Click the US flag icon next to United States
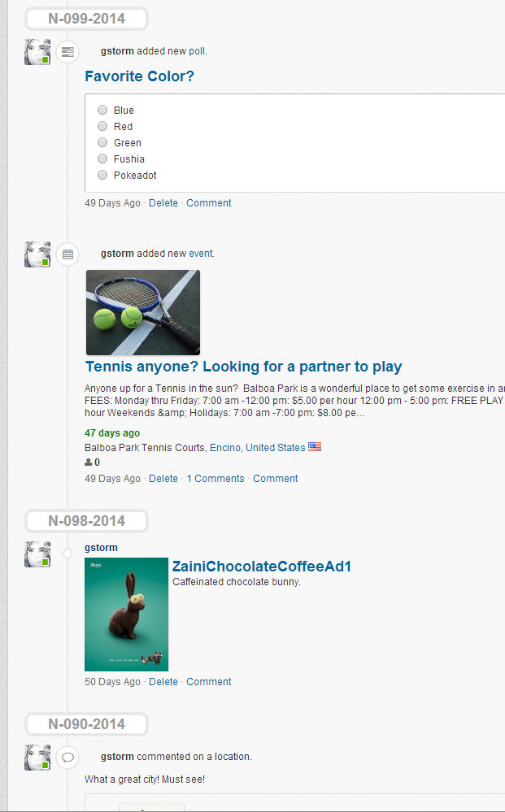505x812 pixels. [315, 446]
